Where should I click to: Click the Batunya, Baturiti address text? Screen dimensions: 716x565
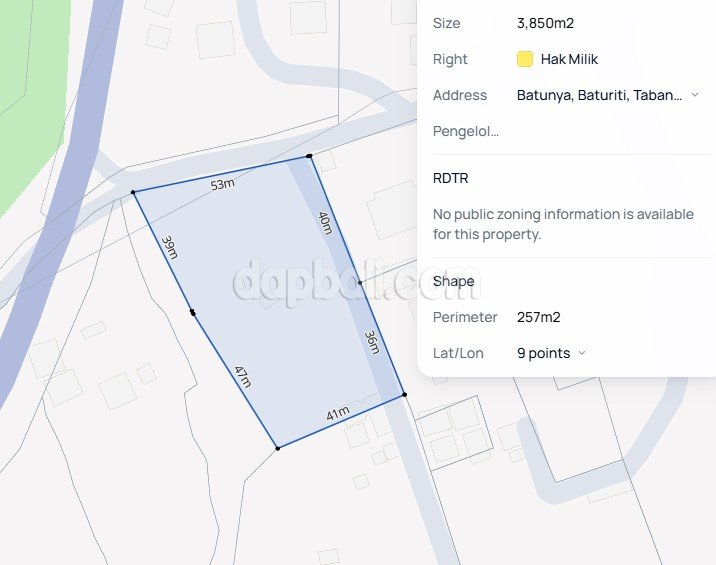pos(599,95)
